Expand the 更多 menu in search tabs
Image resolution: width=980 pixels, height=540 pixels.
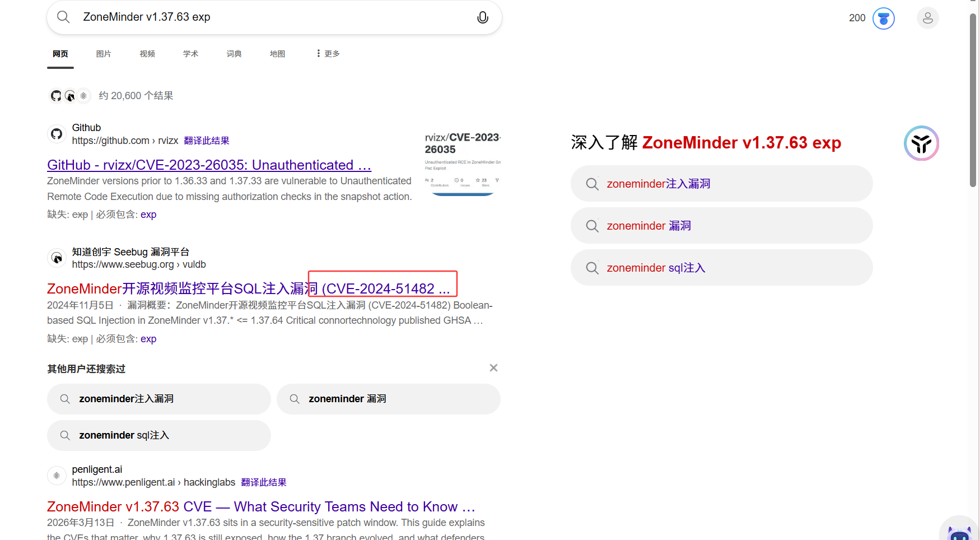pos(328,54)
